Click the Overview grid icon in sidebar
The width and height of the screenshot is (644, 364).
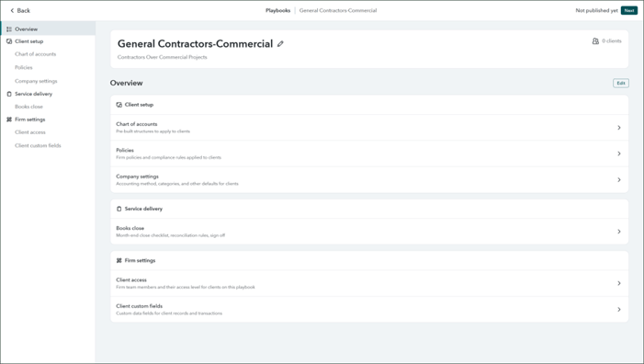click(9, 29)
